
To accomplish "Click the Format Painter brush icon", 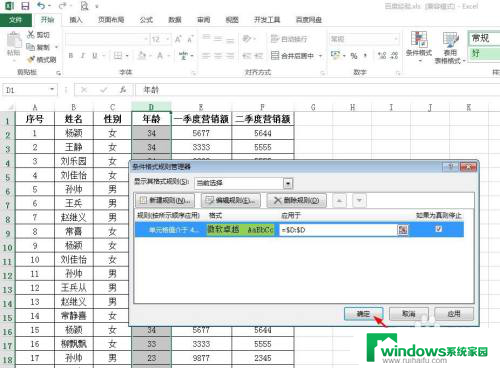I will 31,60.
